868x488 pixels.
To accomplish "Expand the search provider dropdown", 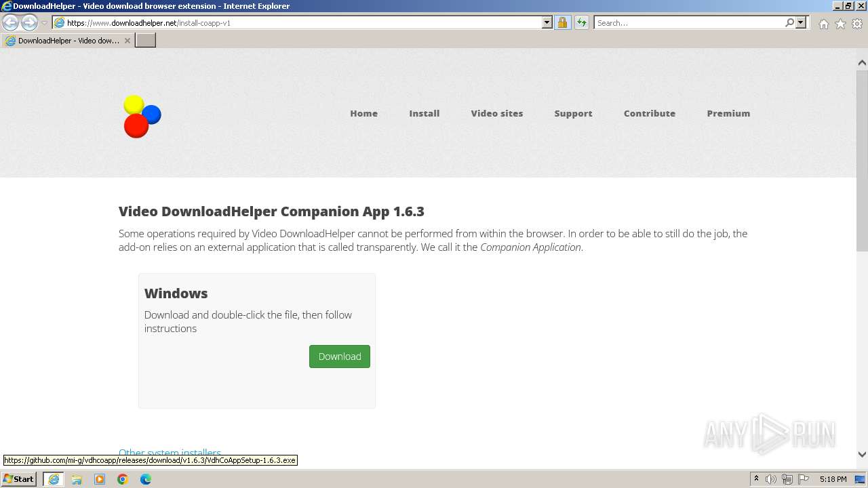I will tap(801, 22).
